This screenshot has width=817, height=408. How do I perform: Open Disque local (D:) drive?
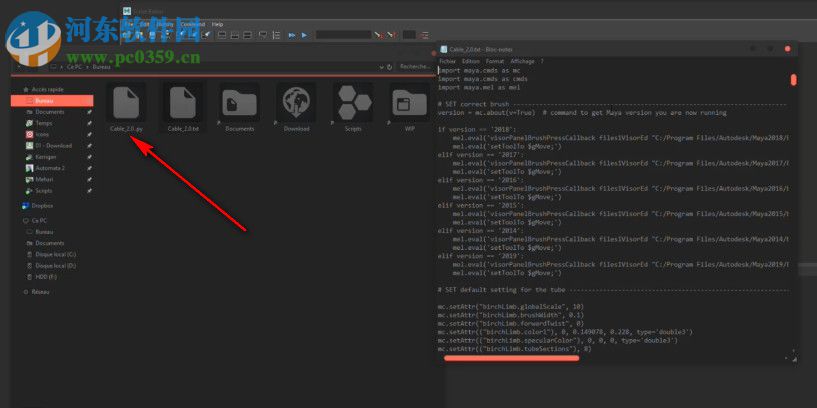[55, 266]
